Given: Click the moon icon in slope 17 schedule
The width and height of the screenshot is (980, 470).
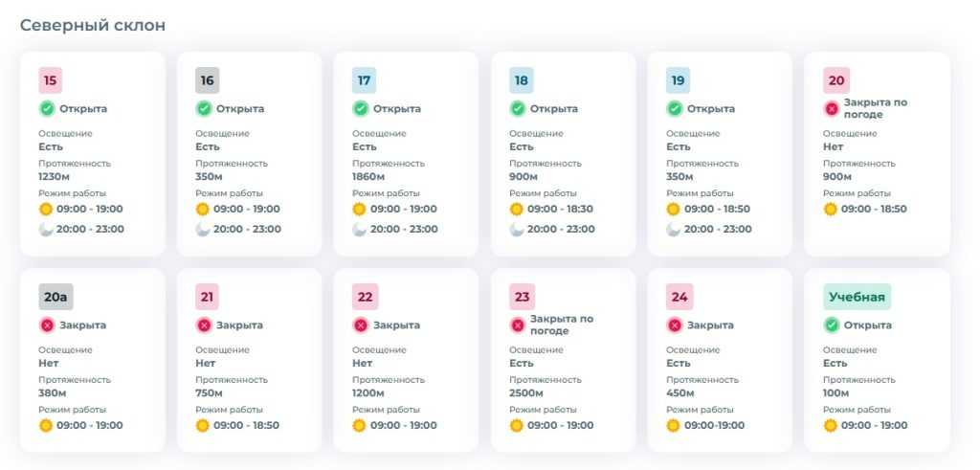Looking at the screenshot, I should [x=360, y=229].
